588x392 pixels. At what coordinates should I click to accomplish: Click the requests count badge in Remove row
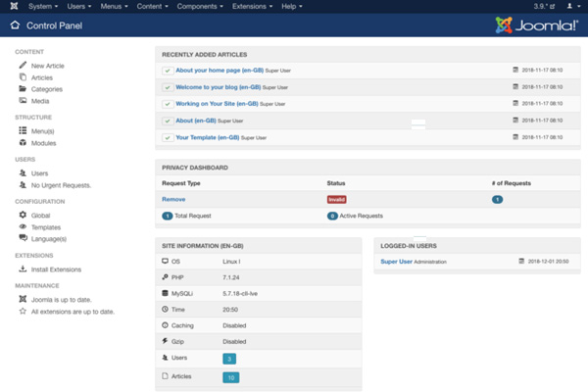click(x=497, y=200)
